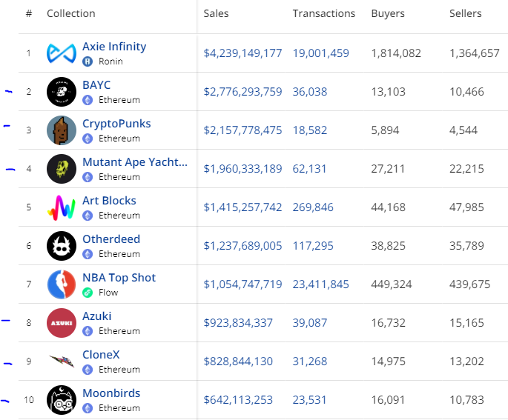The height and width of the screenshot is (420, 508).
Task: Open the CryptoPunks collection link
Action: (x=116, y=124)
